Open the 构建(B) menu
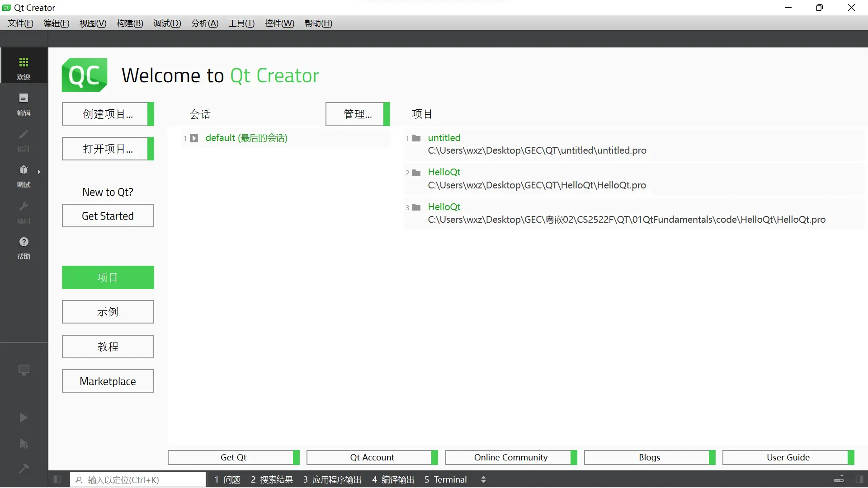868x488 pixels. pos(130,23)
